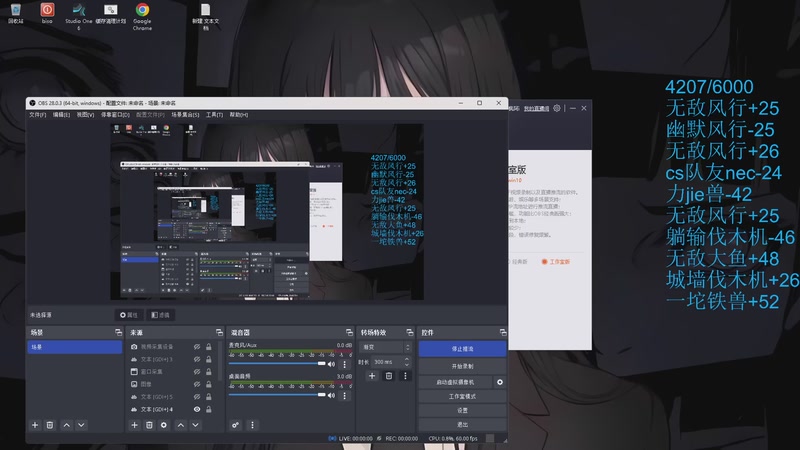The width and height of the screenshot is (800, 450).
Task: Open virtual camera settings gear icon
Action: [x=500, y=382]
